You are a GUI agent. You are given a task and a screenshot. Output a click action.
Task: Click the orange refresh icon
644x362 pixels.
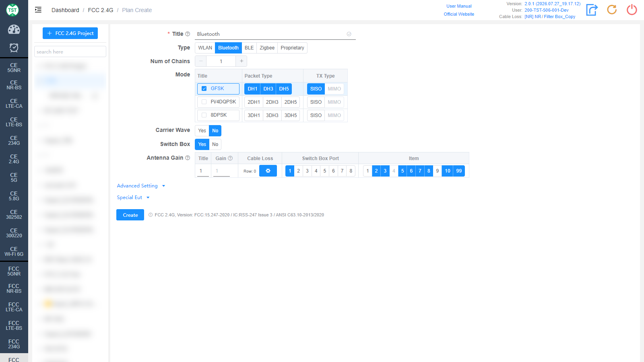pos(612,10)
